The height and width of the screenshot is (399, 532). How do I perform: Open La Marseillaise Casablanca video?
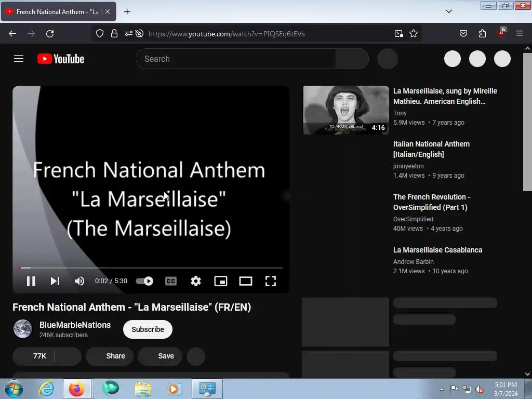tap(437, 250)
